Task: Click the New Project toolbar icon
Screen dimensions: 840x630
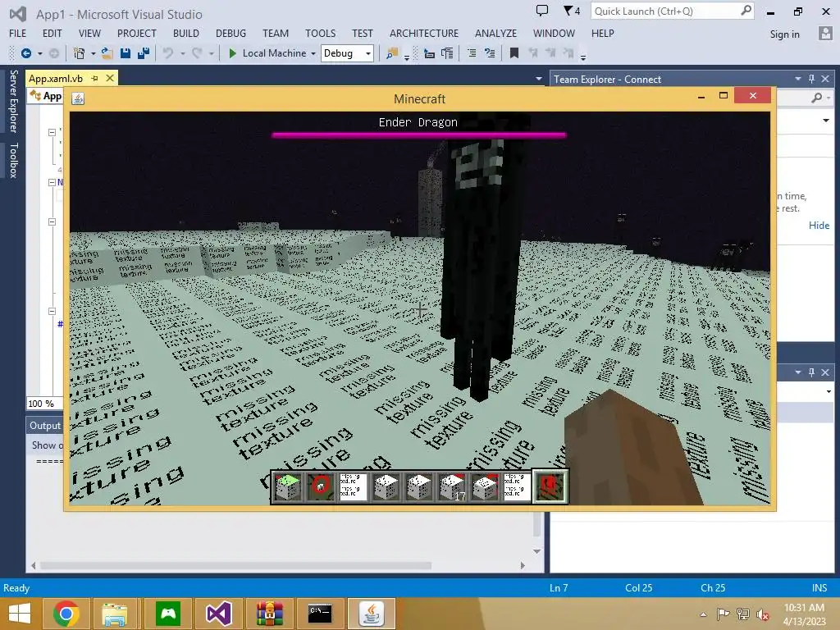Action: (x=79, y=53)
